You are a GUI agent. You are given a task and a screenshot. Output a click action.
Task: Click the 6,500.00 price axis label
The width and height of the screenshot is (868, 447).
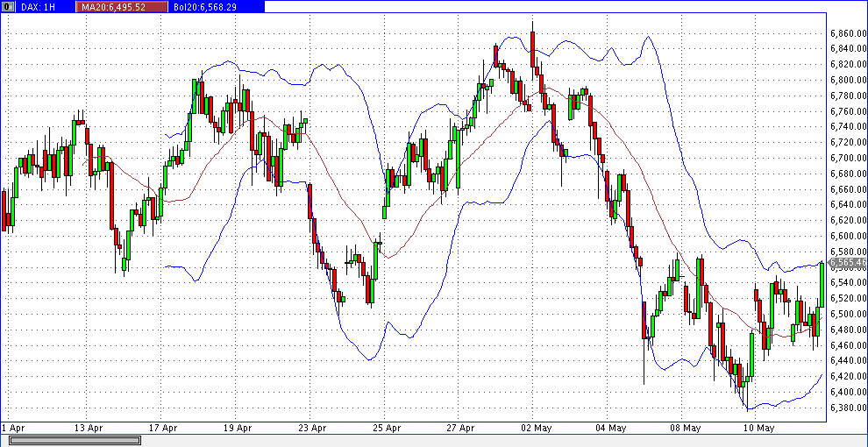[848, 314]
